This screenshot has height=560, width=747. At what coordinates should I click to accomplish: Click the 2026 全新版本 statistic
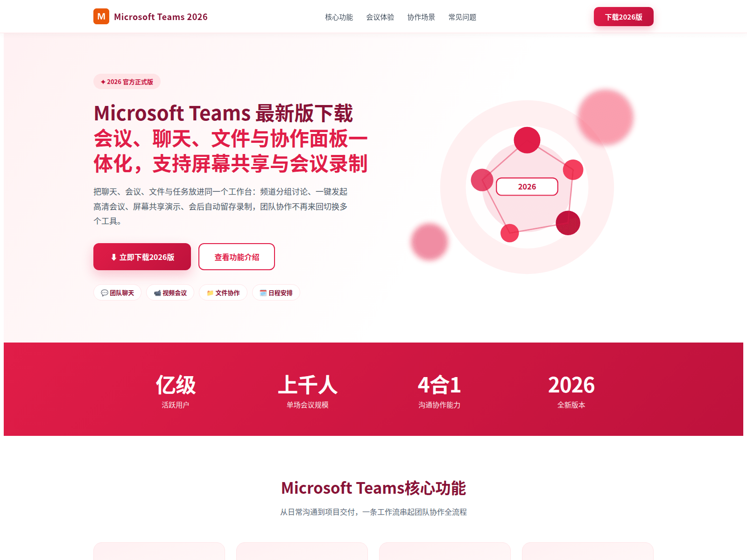tap(571, 391)
